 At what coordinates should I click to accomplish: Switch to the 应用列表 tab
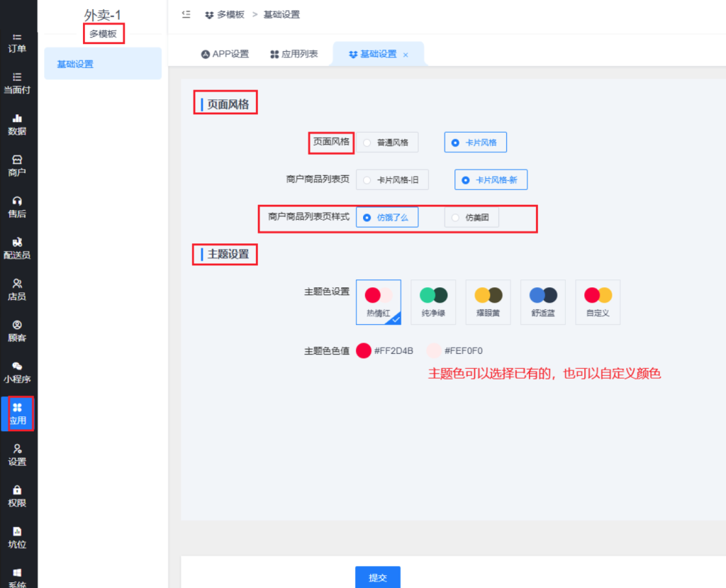294,54
